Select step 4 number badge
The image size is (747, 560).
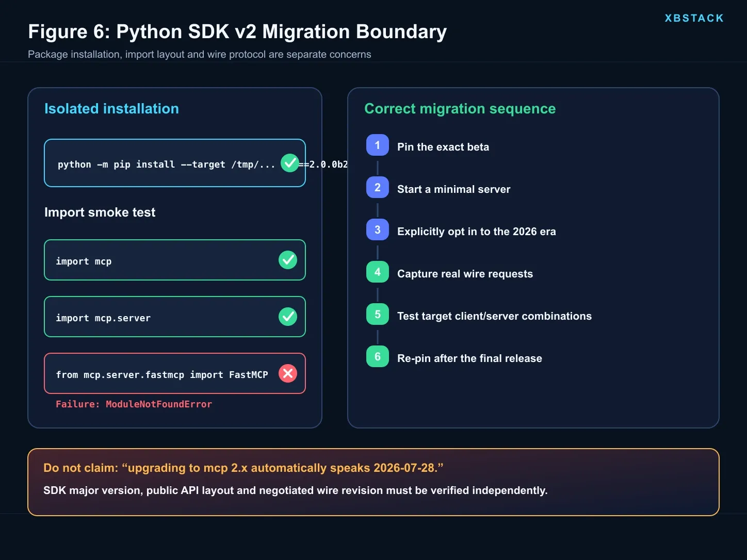pyautogui.click(x=378, y=272)
